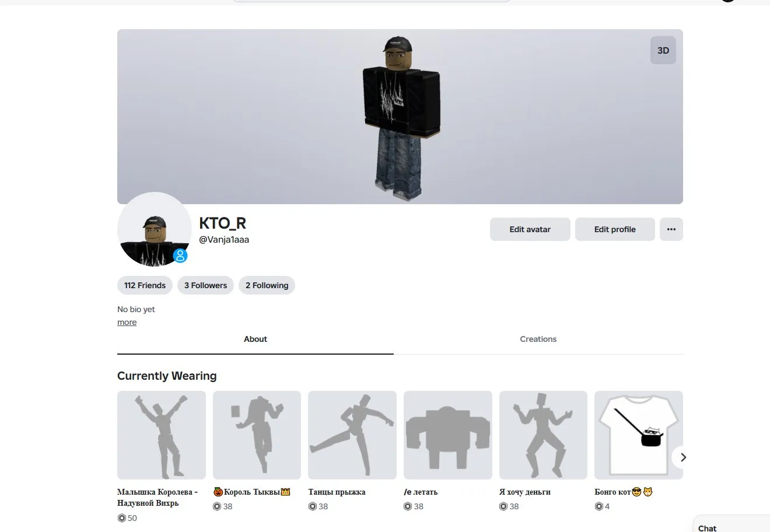Screen dimensions: 770x532
Task: Open the /e летать emote thumbnail
Action: (x=448, y=435)
